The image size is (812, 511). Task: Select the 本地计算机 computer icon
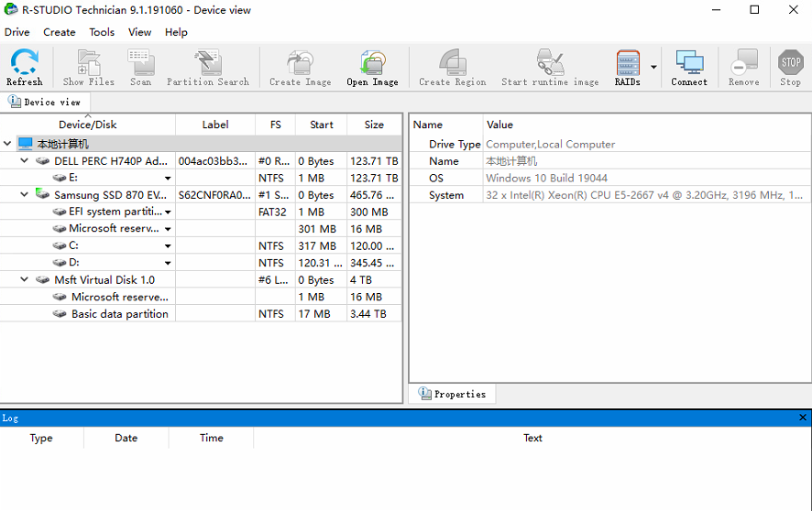(x=25, y=143)
